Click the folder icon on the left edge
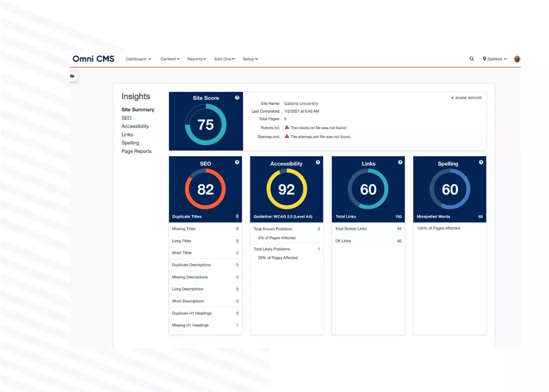 click(72, 76)
